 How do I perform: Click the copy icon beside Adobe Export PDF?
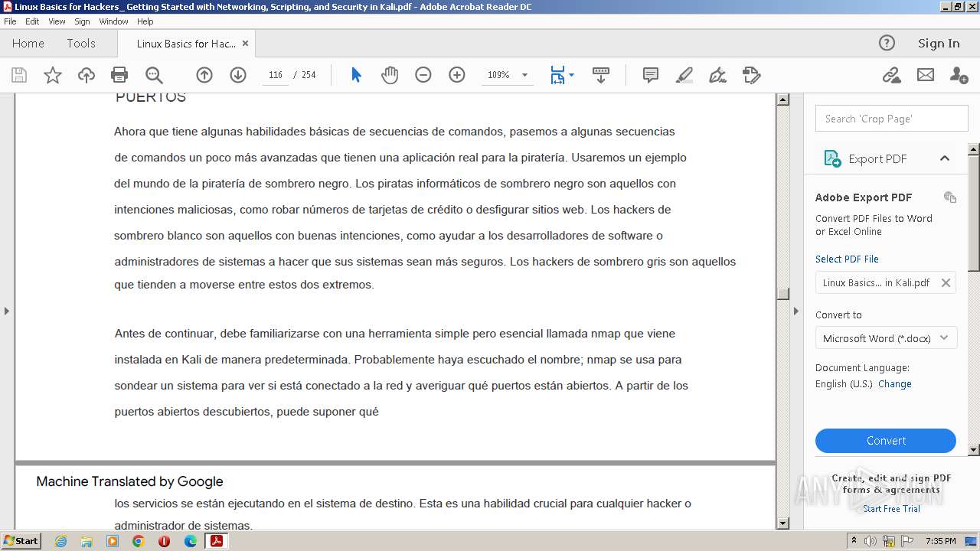point(950,197)
